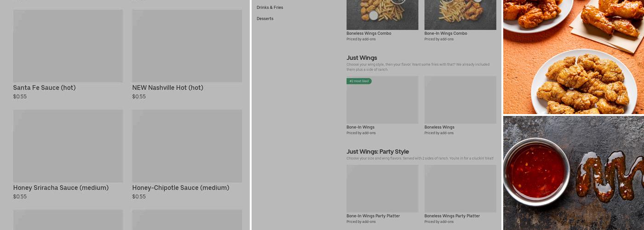View the red sauce cup photo
This screenshot has width=644, height=230.
click(573, 173)
